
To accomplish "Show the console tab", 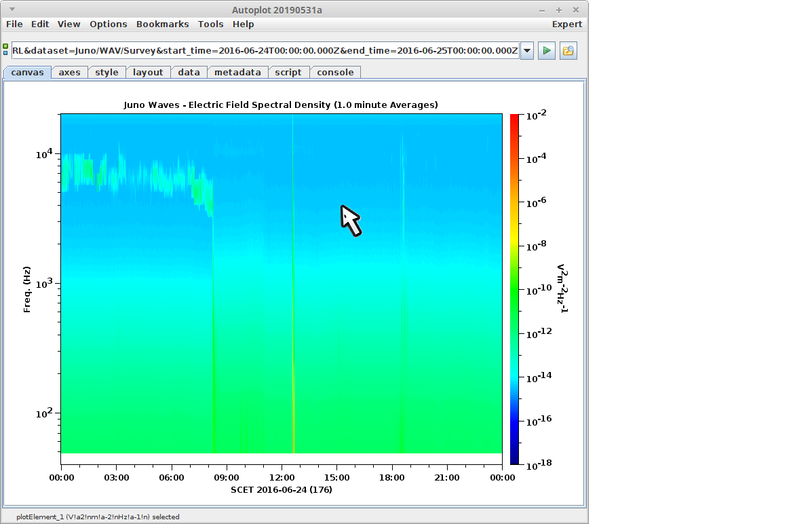I will click(335, 73).
